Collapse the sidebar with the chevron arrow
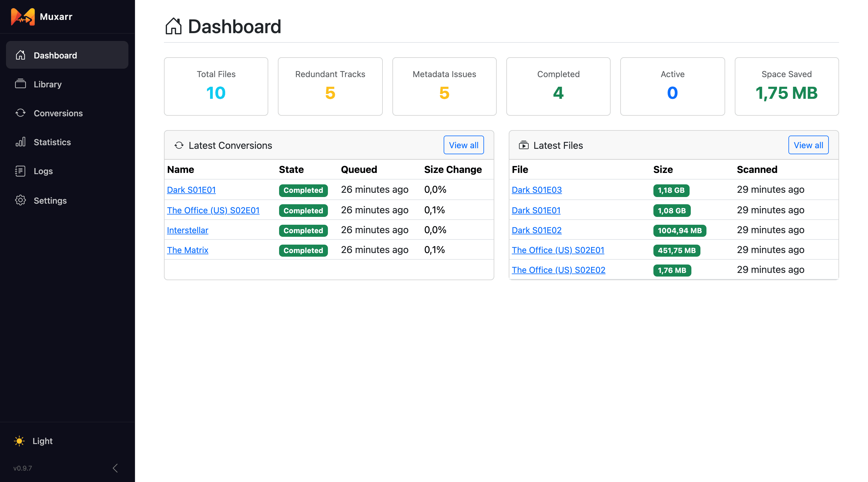 pos(115,468)
